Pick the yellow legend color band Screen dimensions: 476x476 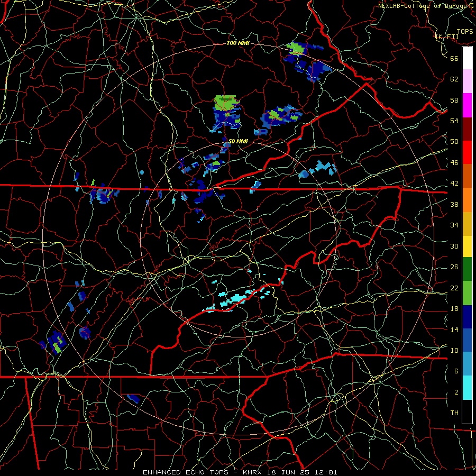[x=467, y=246]
